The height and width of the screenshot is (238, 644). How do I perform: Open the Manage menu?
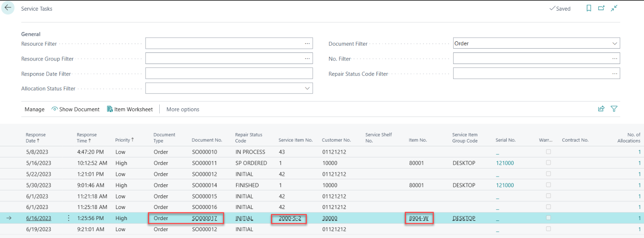tap(34, 109)
